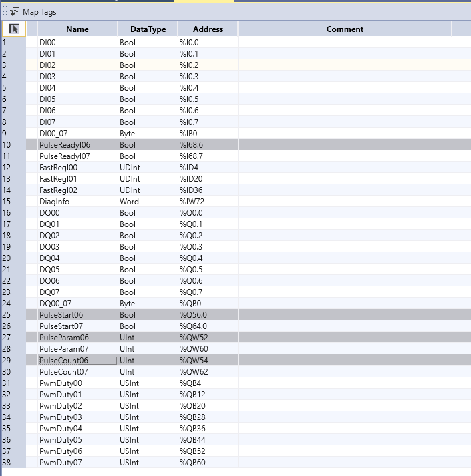471x476 pixels.
Task: Click the address %ID36 of FastRegI02
Action: pos(208,190)
